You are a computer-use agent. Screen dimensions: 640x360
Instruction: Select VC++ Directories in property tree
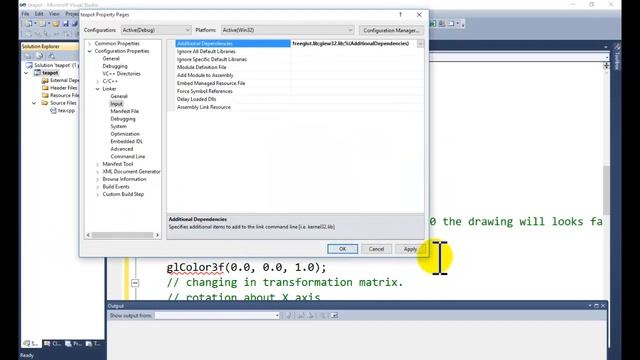[x=122, y=73]
